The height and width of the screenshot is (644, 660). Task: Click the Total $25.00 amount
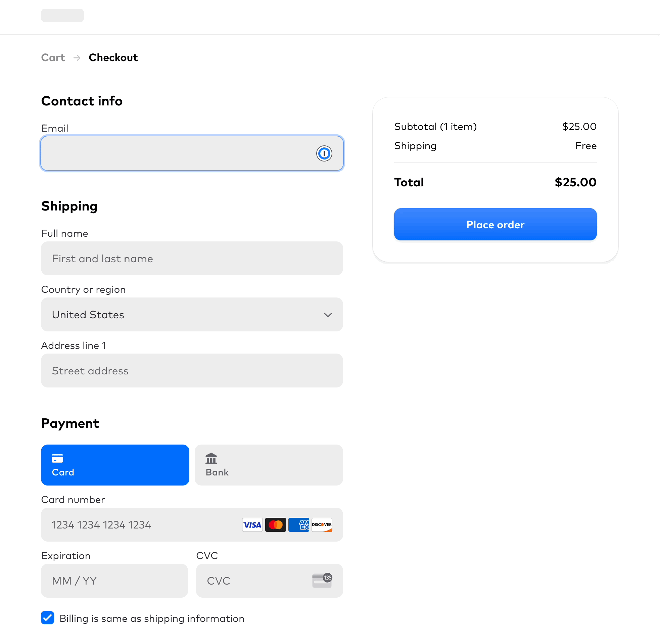click(575, 182)
